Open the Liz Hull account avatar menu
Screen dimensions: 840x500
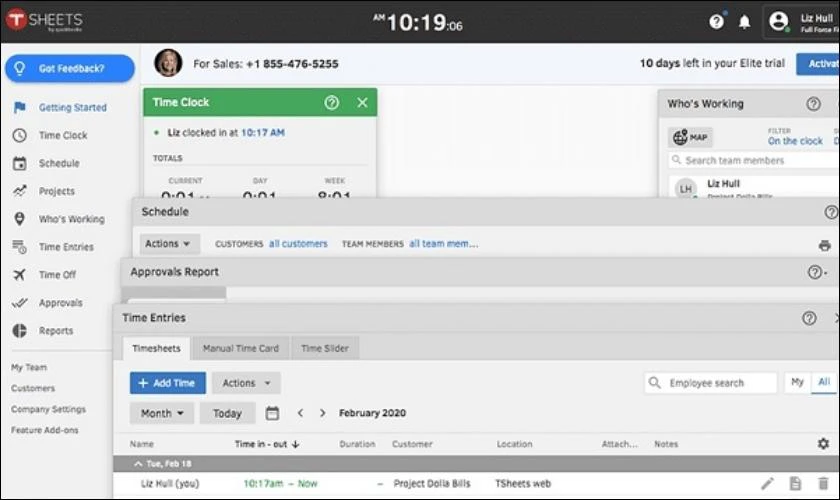pyautogui.click(x=778, y=21)
